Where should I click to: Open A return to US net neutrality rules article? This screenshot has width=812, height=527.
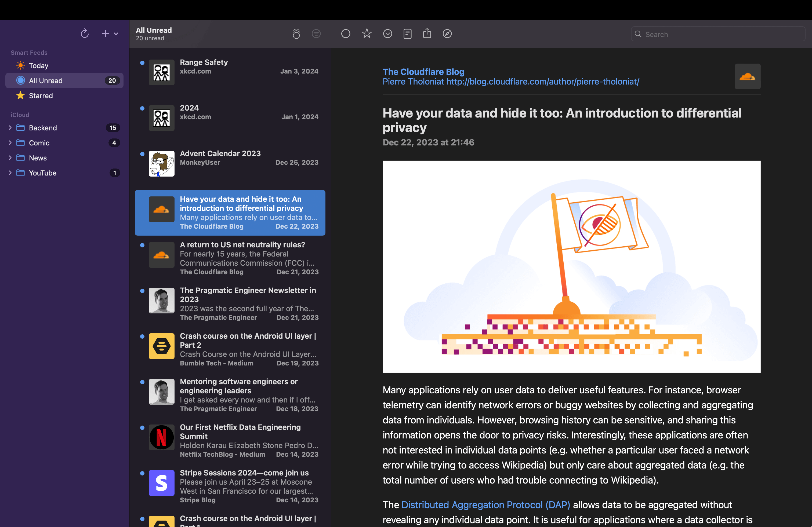click(230, 258)
